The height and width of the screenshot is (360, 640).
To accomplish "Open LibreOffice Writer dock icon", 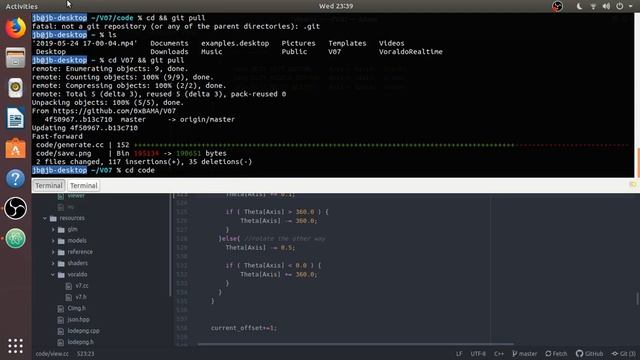I will (16, 118).
